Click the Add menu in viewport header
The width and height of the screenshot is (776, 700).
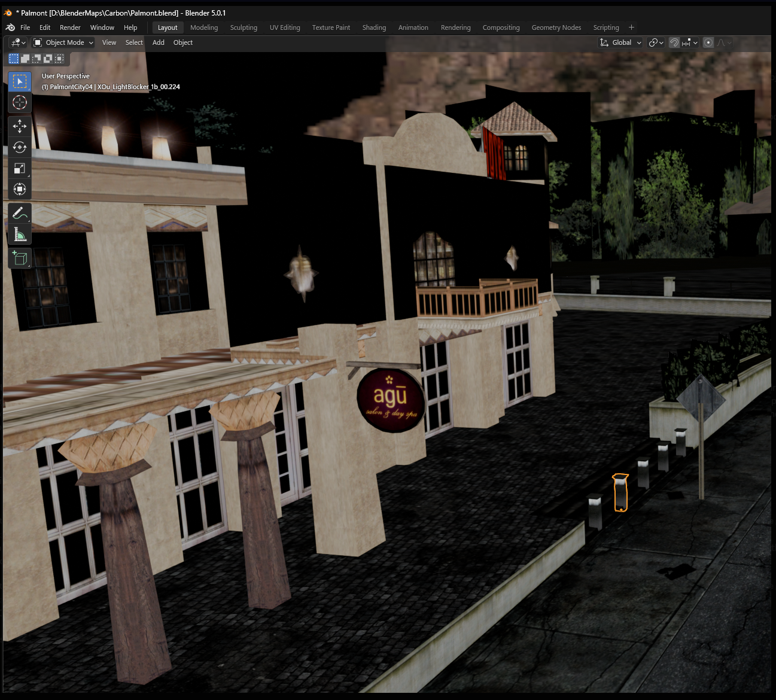pyautogui.click(x=158, y=42)
